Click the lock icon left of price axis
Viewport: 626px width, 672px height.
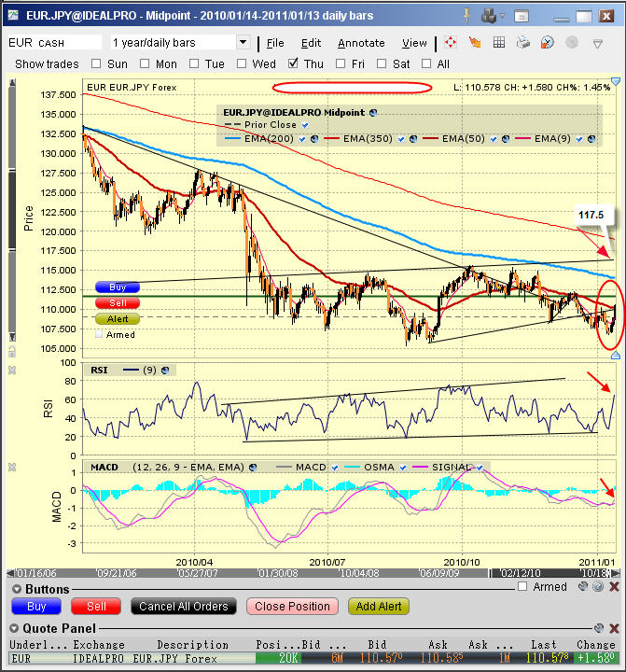tap(12, 352)
